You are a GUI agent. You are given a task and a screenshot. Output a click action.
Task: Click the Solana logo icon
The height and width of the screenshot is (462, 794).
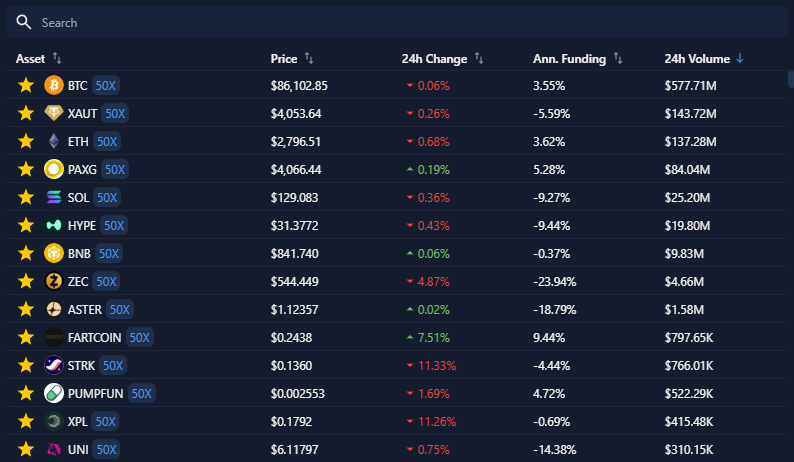pos(54,197)
